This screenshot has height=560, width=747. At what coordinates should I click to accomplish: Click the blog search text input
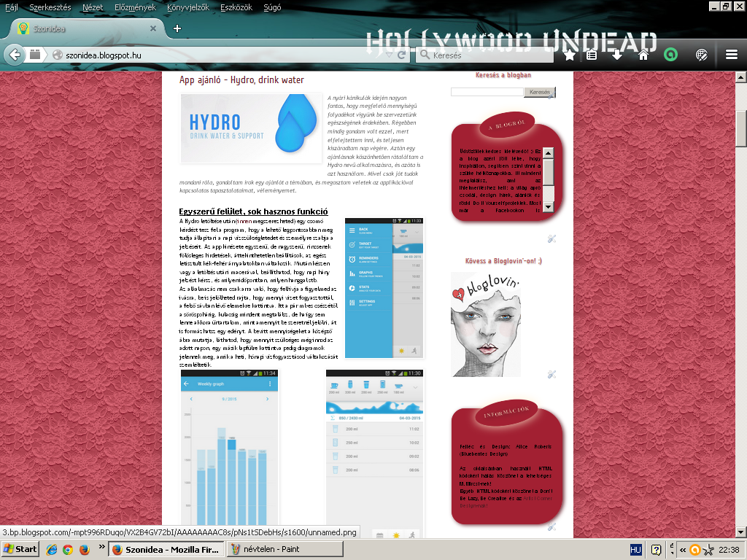pos(487,92)
